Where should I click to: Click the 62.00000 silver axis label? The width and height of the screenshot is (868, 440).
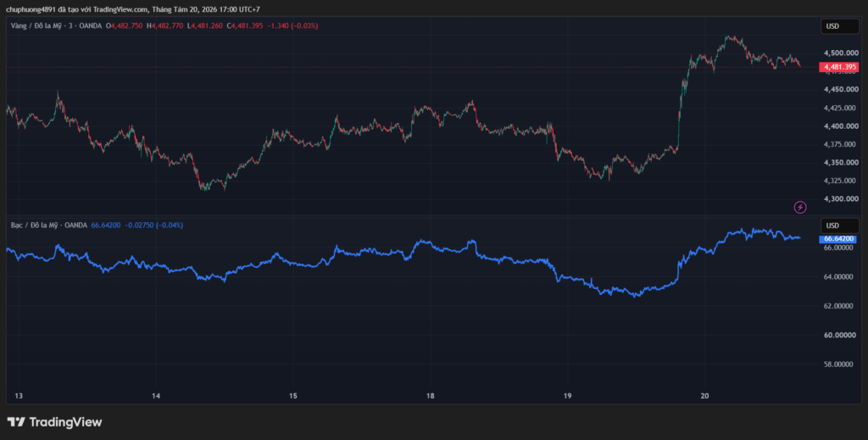[838, 306]
